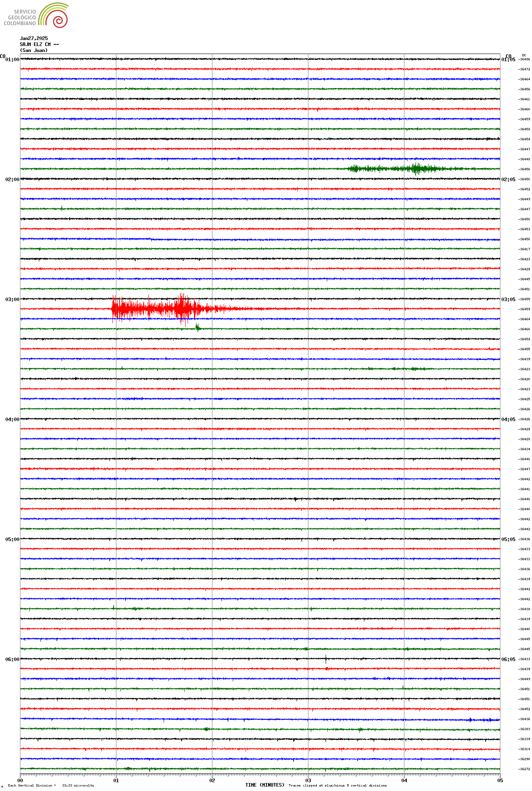Select the 02:05 time label on right
This screenshot has width=532, height=791.
click(x=508, y=180)
